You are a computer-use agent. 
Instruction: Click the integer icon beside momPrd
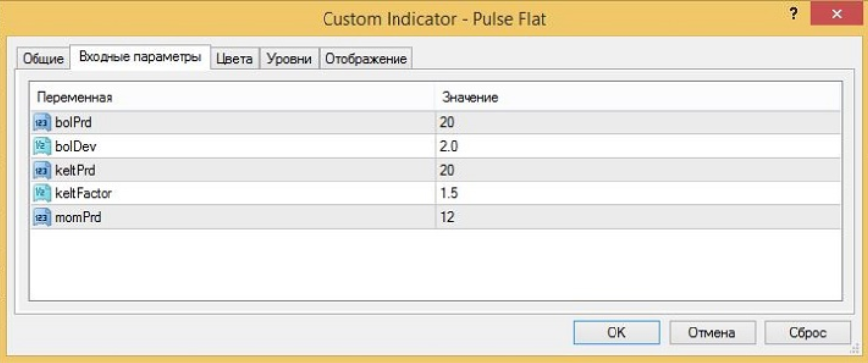[42, 217]
